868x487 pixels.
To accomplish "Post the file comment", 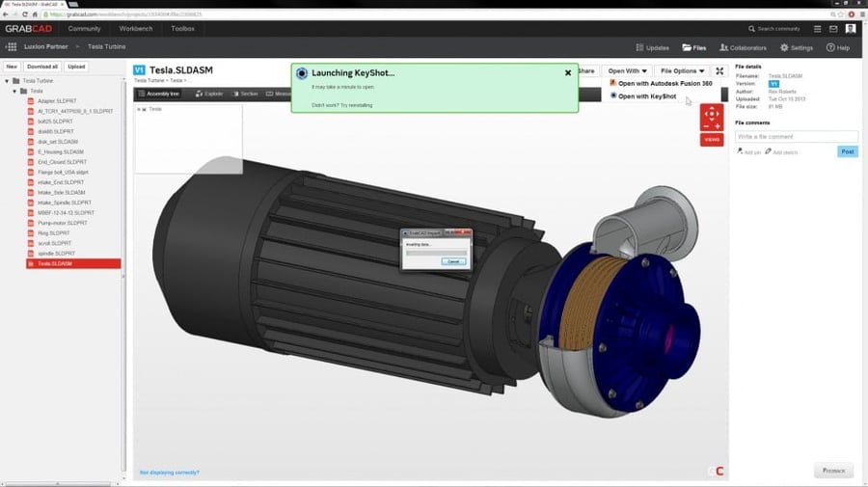I will pyautogui.click(x=848, y=151).
